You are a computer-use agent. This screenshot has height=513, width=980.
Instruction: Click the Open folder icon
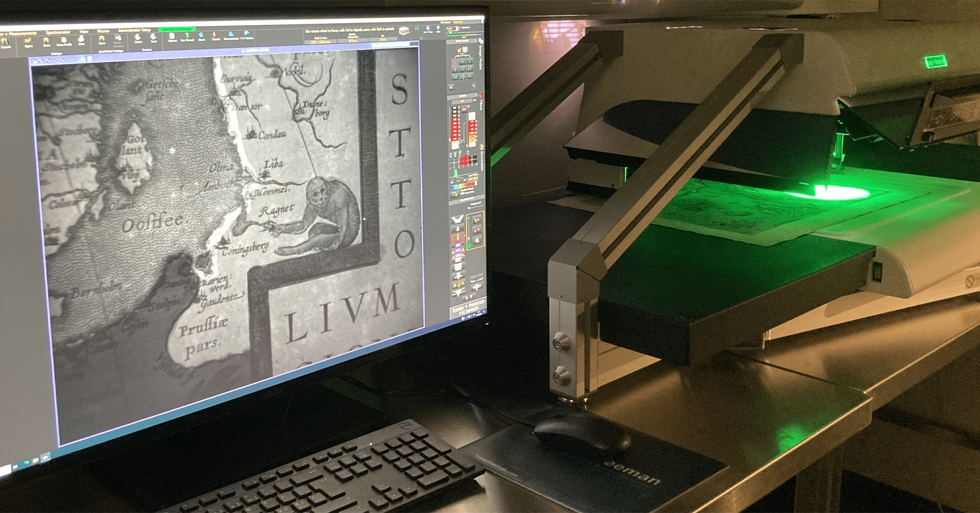tap(28, 42)
